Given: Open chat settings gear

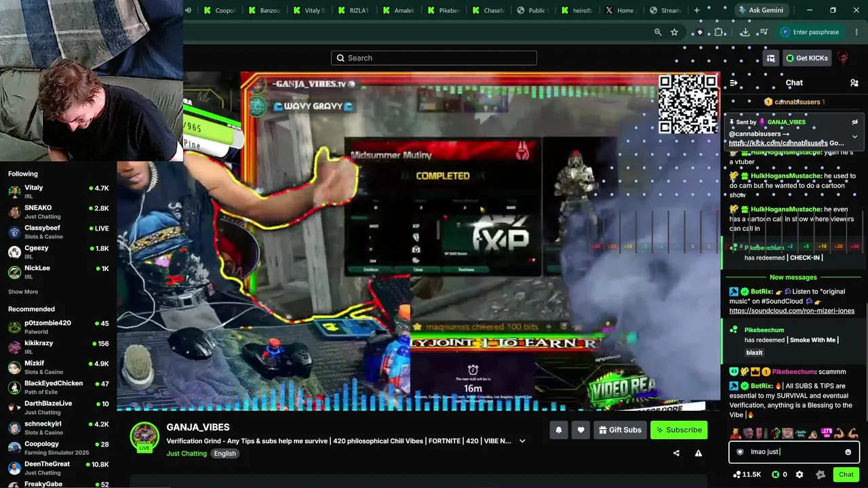Looking at the screenshot, I should pos(800,474).
